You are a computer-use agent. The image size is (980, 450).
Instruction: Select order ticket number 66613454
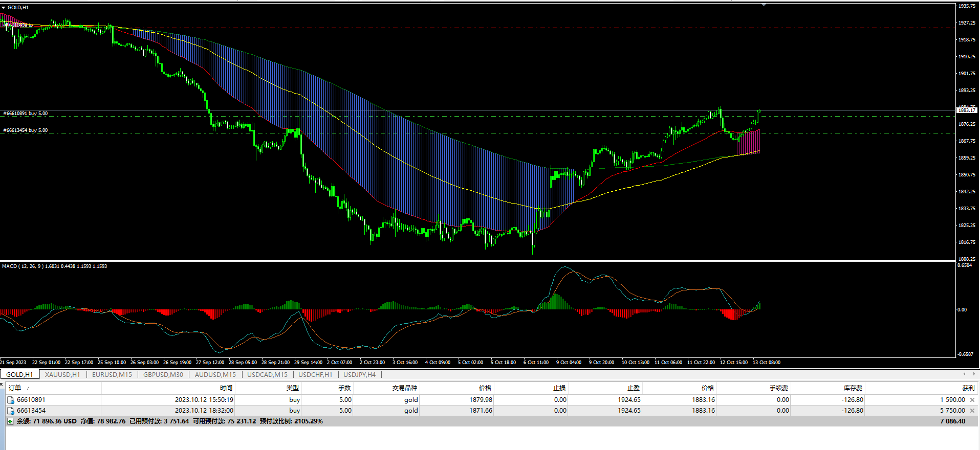[31, 411]
